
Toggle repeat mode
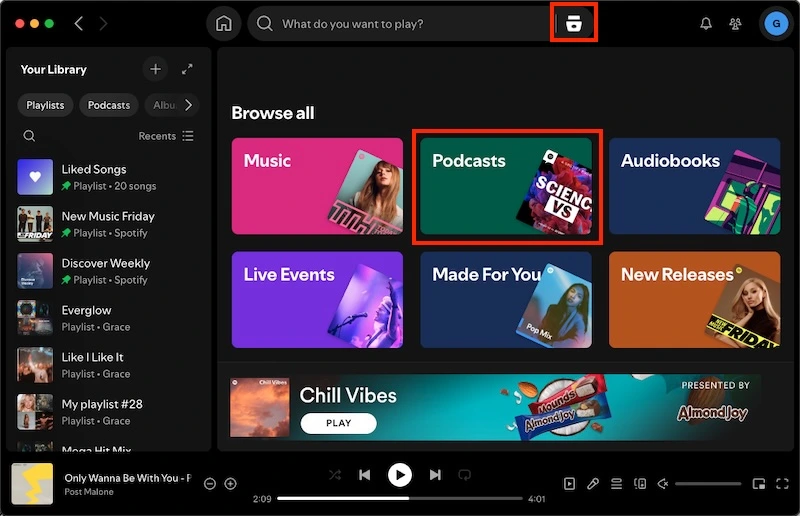click(464, 475)
